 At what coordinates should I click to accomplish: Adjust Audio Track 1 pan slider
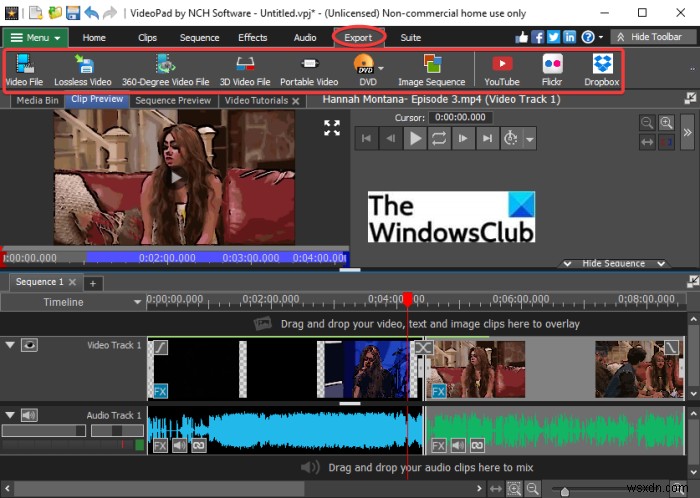click(117, 431)
